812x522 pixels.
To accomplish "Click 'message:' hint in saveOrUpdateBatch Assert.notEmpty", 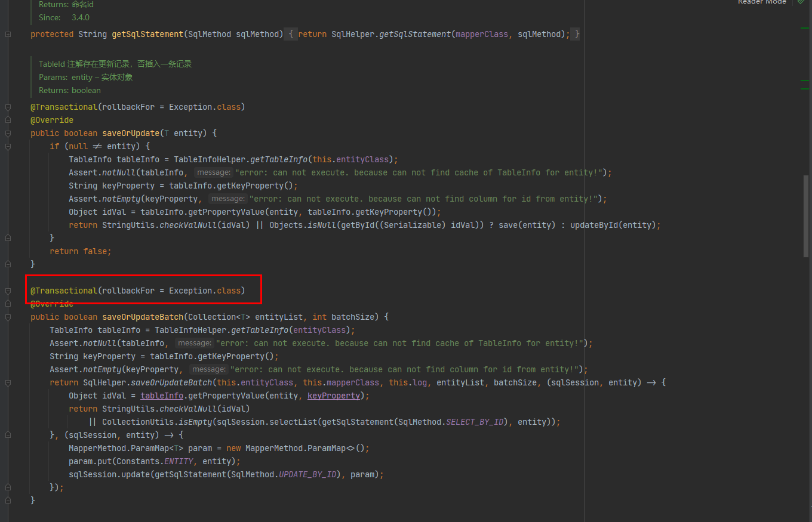I will (x=208, y=370).
